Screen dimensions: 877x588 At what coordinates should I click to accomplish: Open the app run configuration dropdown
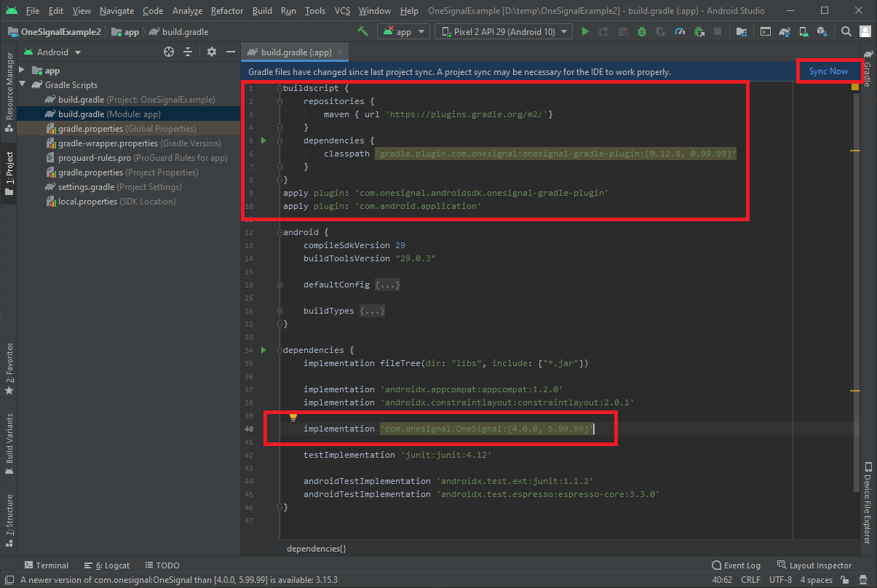pos(403,31)
